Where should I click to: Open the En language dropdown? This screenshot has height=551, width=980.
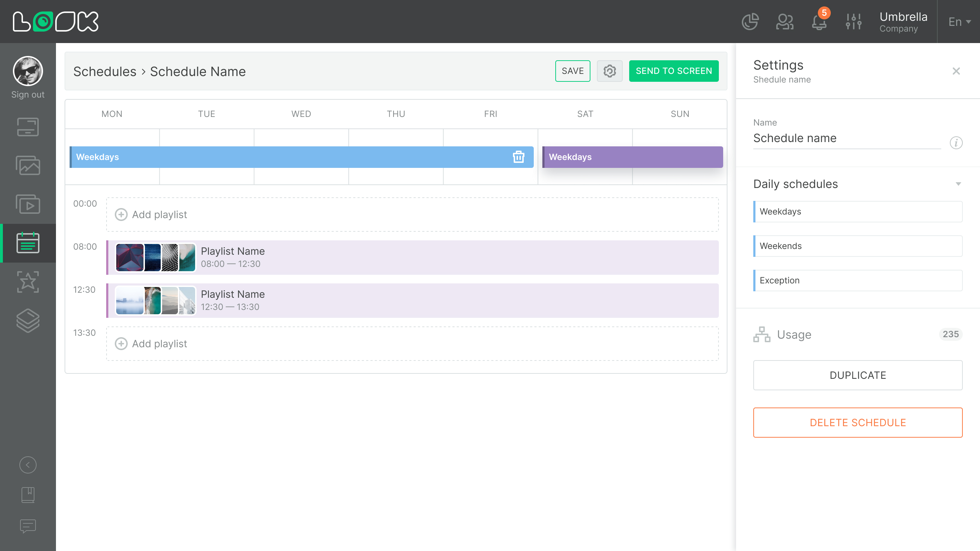959,22
